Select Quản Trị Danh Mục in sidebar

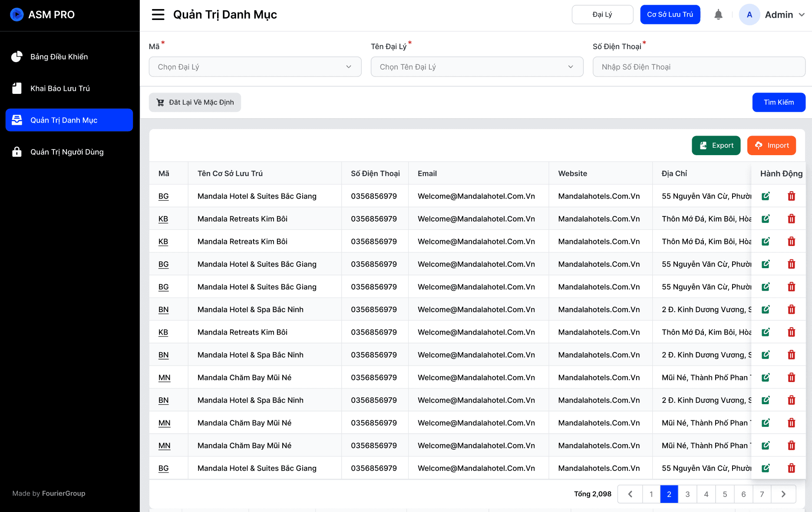(x=69, y=120)
